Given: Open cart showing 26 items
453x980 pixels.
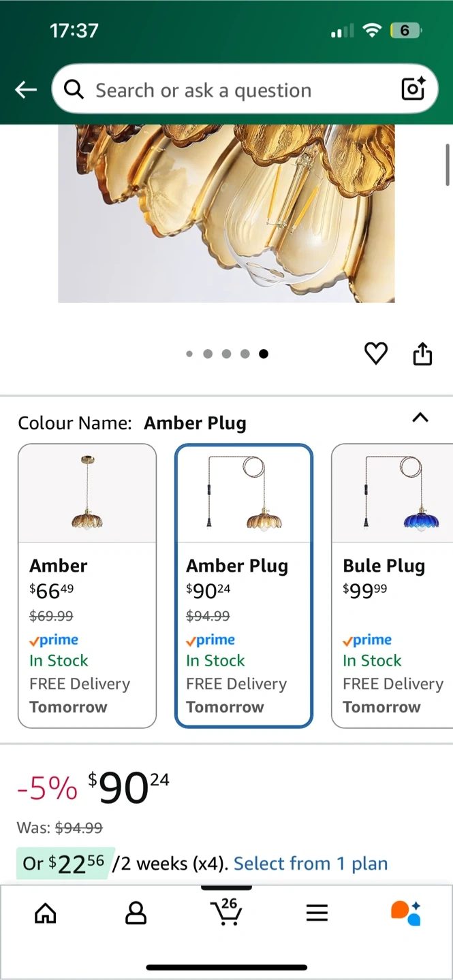Looking at the screenshot, I should tap(225, 911).
